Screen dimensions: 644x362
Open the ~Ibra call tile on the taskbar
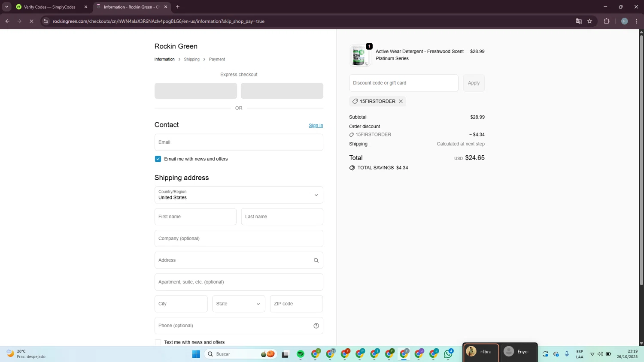pyautogui.click(x=481, y=352)
